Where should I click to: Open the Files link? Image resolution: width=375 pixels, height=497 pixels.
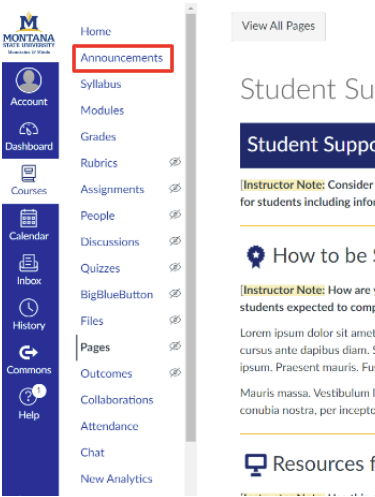tap(92, 321)
